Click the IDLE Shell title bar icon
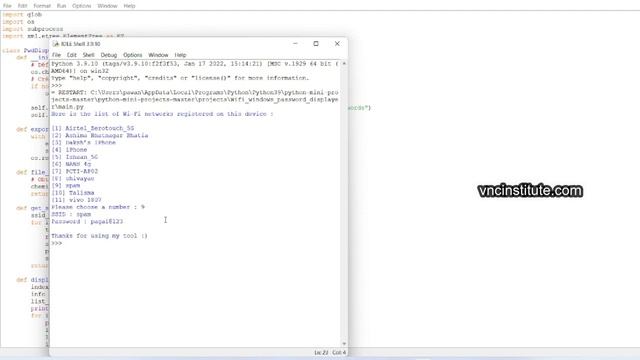The height and width of the screenshot is (360, 640). (x=56, y=44)
